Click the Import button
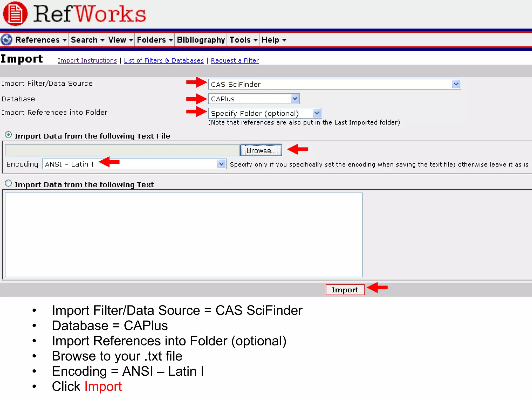Viewport: 532px width, 399px height. pyautogui.click(x=345, y=290)
